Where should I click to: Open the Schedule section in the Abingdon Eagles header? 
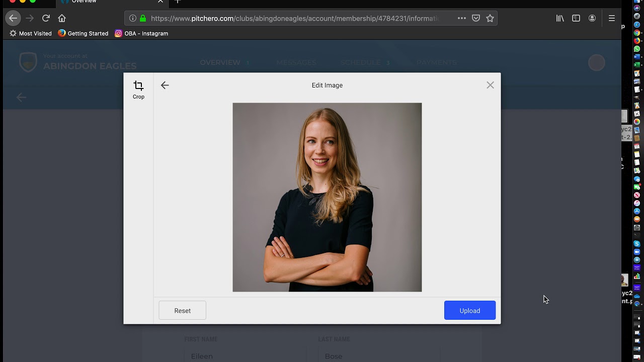click(x=360, y=62)
